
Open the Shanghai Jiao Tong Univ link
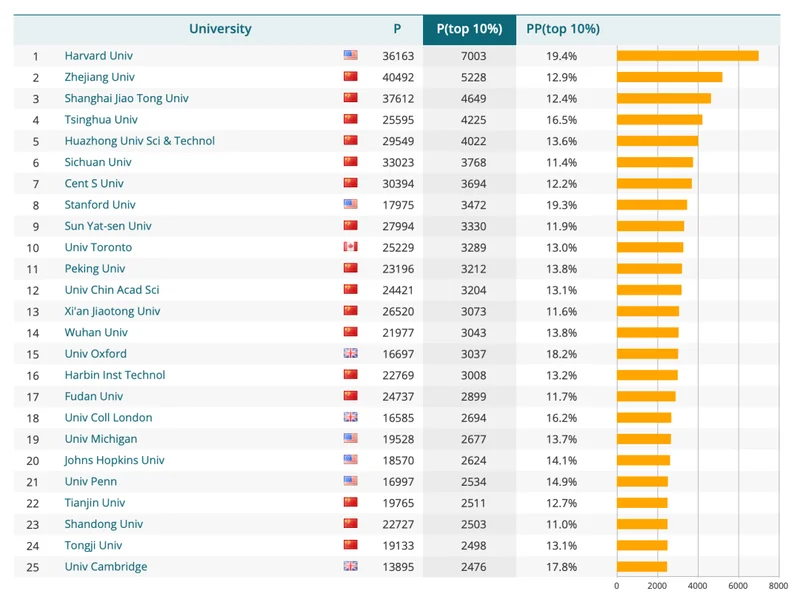pos(126,99)
